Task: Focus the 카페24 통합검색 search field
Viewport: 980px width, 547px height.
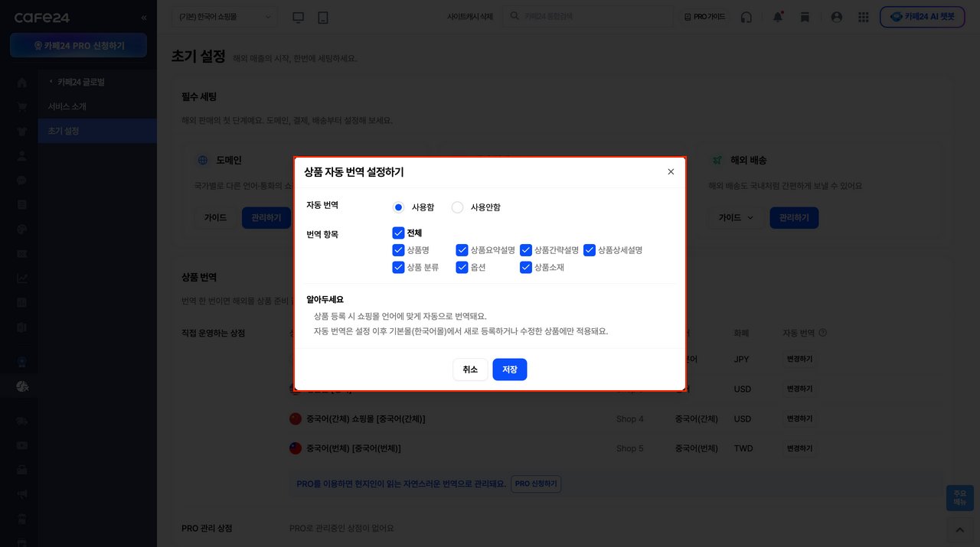Action: (587, 16)
